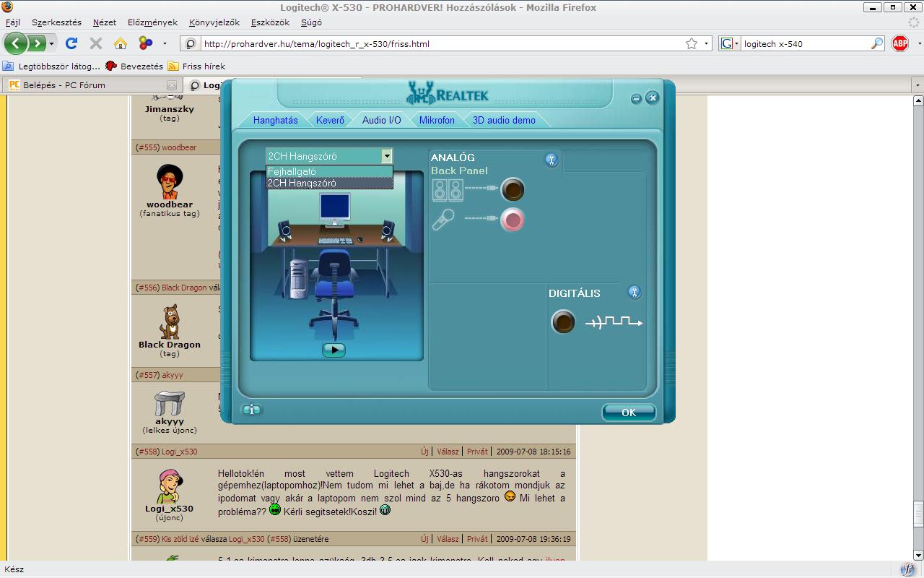Screen dimensions: 924x578
Task: Click the Realtek ANALÓG connector settings icon
Action: point(552,160)
